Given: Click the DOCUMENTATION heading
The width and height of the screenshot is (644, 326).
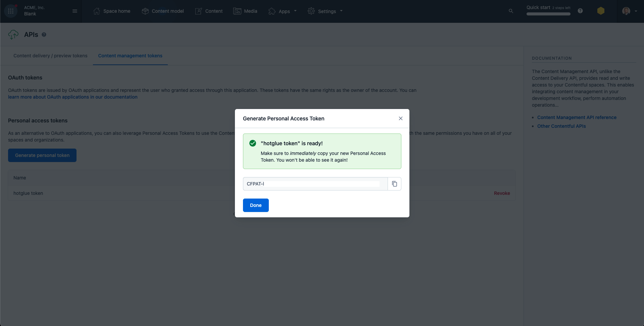Looking at the screenshot, I should click(x=552, y=58).
